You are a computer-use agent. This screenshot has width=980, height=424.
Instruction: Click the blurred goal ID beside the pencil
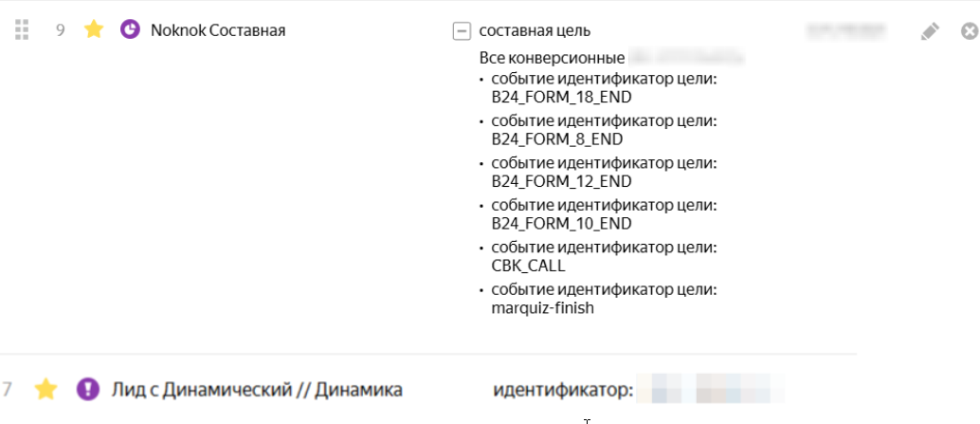pyautogui.click(x=846, y=30)
